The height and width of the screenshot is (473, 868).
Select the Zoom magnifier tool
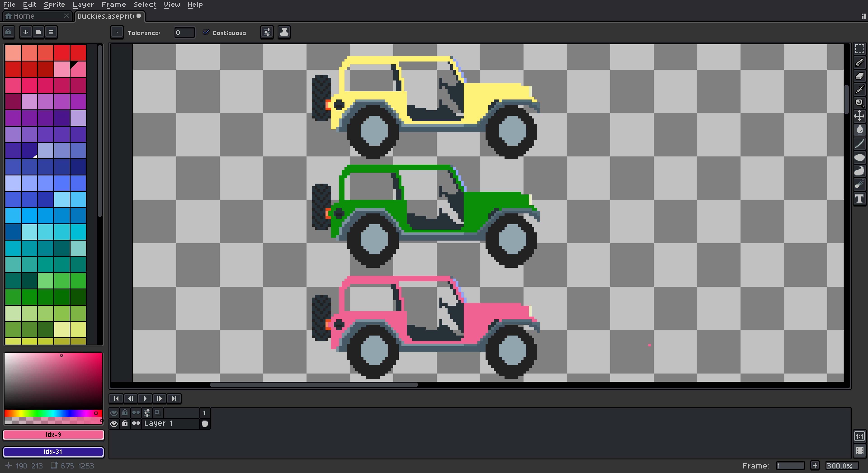pyautogui.click(x=860, y=103)
